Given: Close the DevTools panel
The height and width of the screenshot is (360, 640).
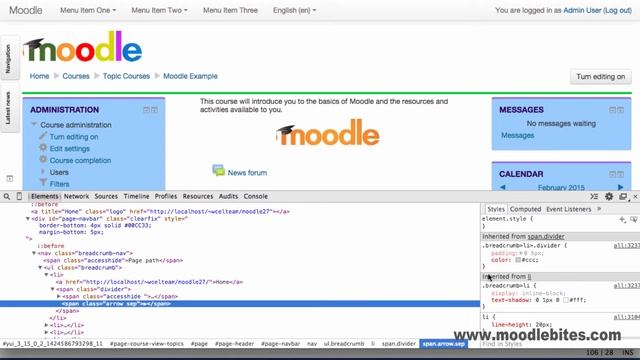Looking at the screenshot, I should tap(635, 196).
